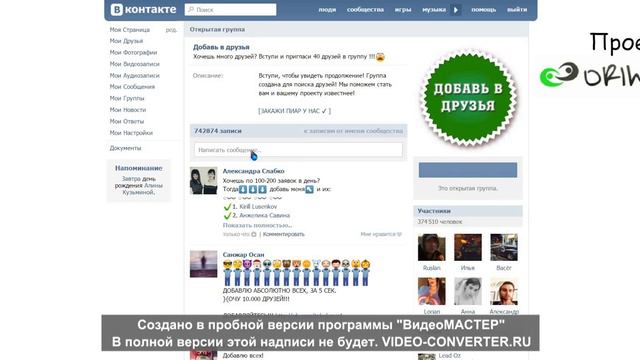This screenshot has height=360, width=640.
Task: Open Мои Группы in the sidebar
Action: (127, 98)
